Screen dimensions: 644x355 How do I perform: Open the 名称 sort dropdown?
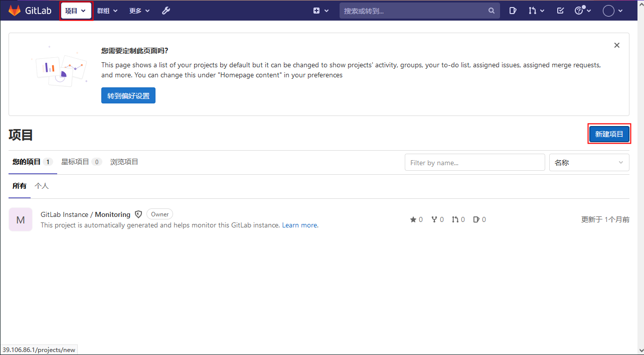(x=589, y=163)
